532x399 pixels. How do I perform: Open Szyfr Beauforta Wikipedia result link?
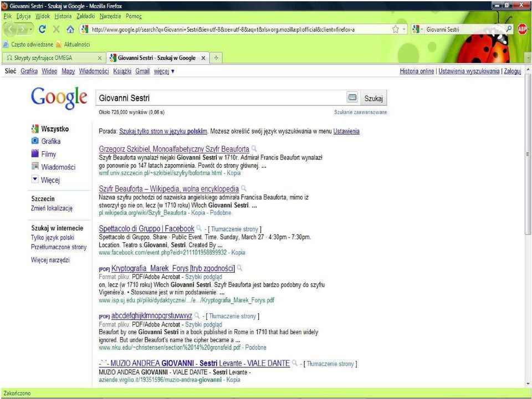tap(168, 188)
